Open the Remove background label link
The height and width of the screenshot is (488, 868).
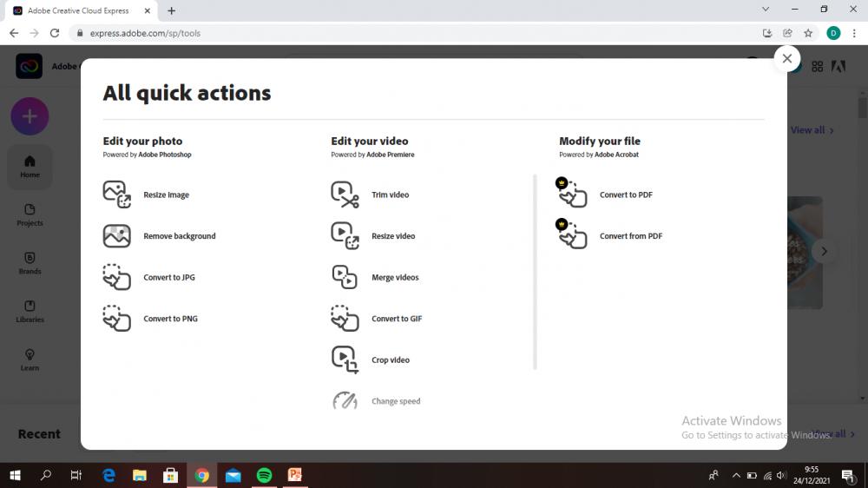180,236
